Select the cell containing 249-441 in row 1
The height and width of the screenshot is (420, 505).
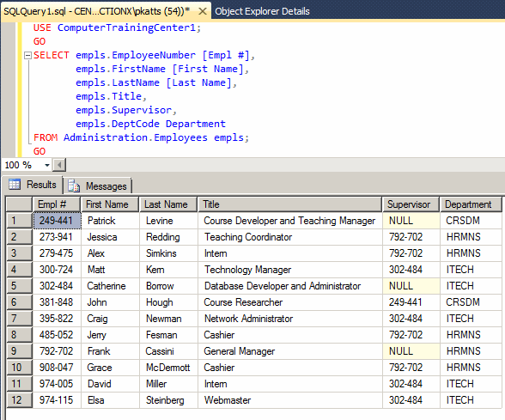coord(57,221)
